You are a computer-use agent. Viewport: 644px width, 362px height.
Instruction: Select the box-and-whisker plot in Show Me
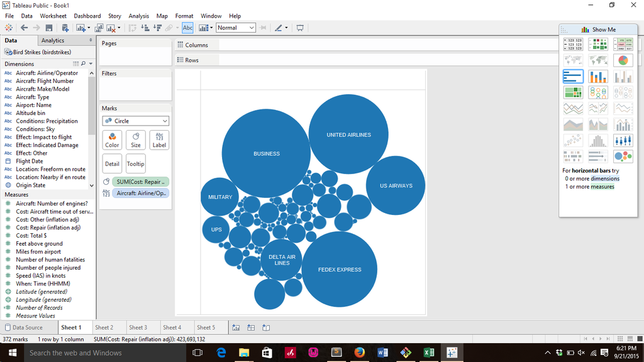point(623,141)
